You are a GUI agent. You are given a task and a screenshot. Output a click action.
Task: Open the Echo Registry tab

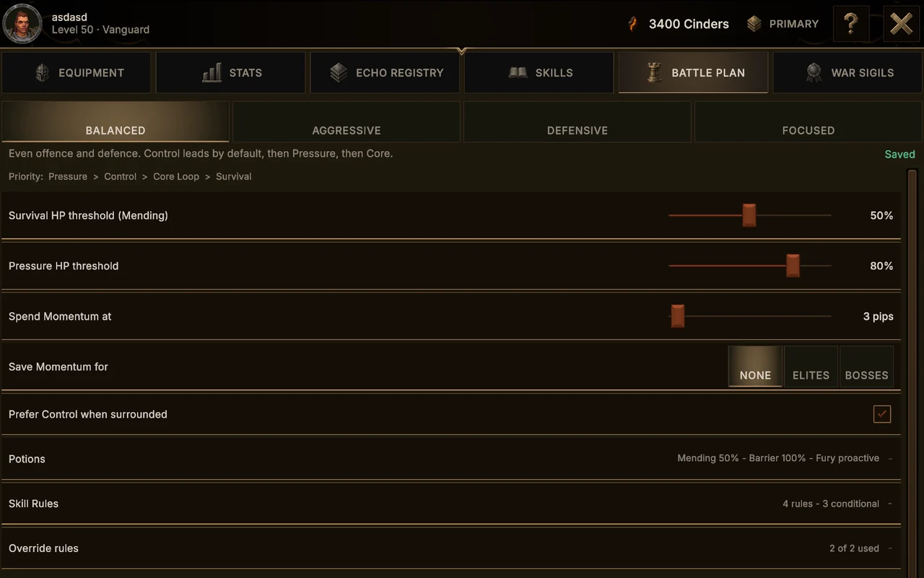pyautogui.click(x=385, y=72)
